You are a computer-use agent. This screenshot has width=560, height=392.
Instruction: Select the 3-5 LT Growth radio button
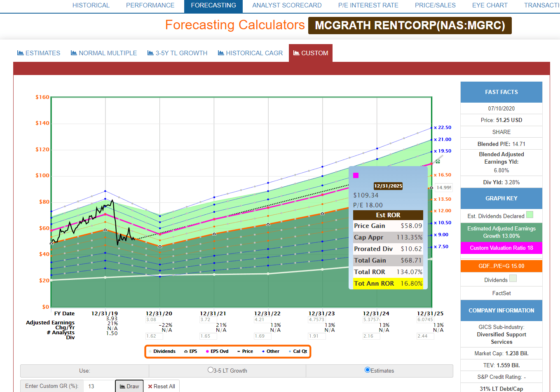(x=211, y=370)
